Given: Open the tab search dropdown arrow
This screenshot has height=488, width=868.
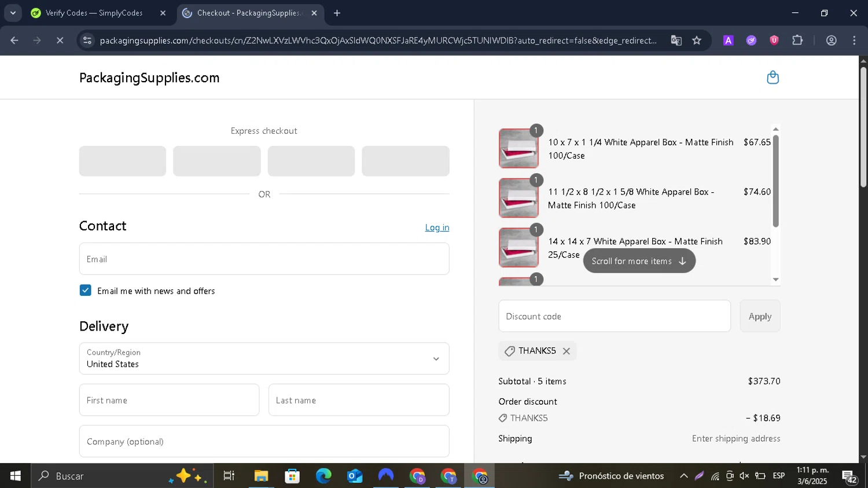Looking at the screenshot, I should (13, 13).
